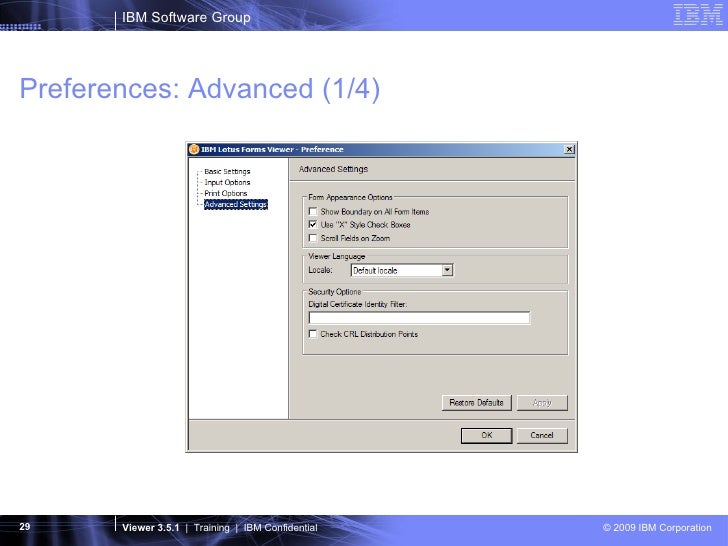
Task: Open the Input Options page
Action: [x=227, y=182]
